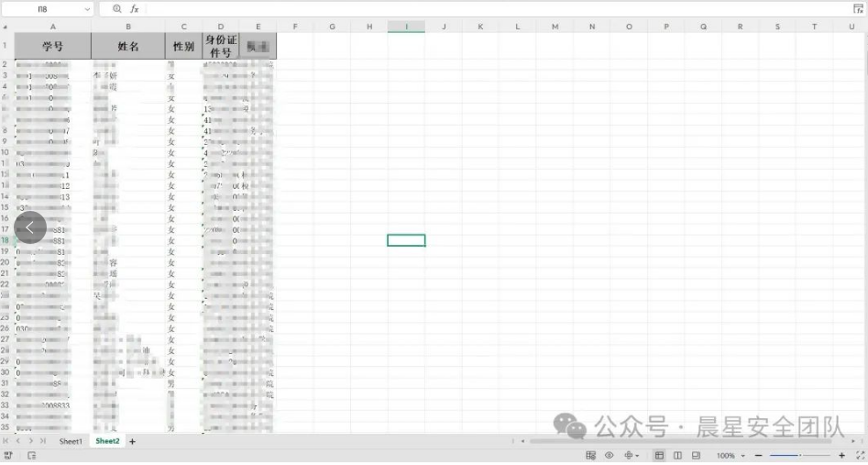Select column B header

pyautogui.click(x=128, y=27)
